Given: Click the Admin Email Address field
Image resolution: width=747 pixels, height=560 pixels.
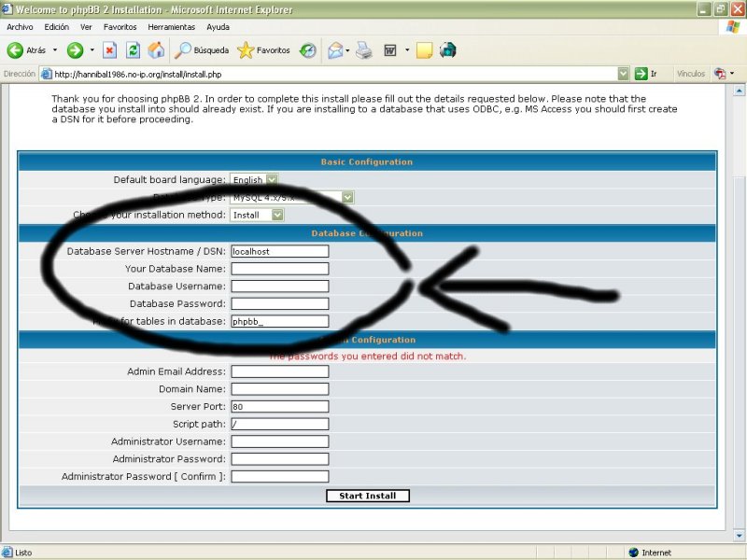Looking at the screenshot, I should (280, 371).
